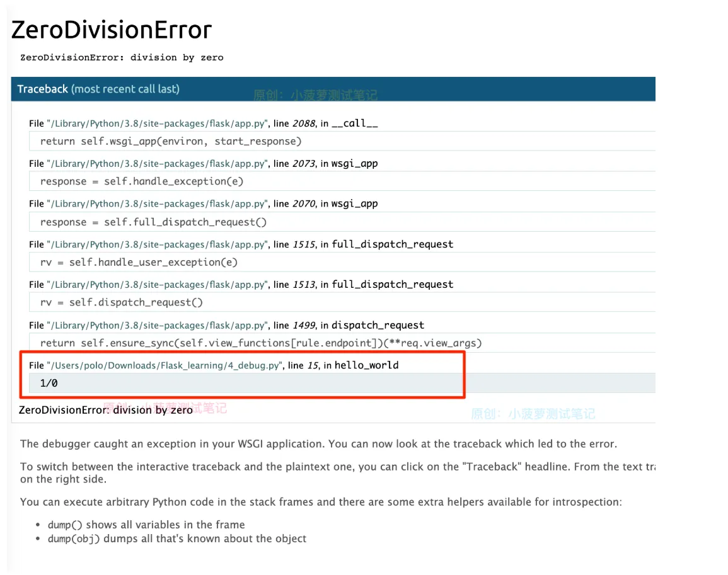Select the 'rv = self.handle_user_exception(e)' code line

pos(342,263)
